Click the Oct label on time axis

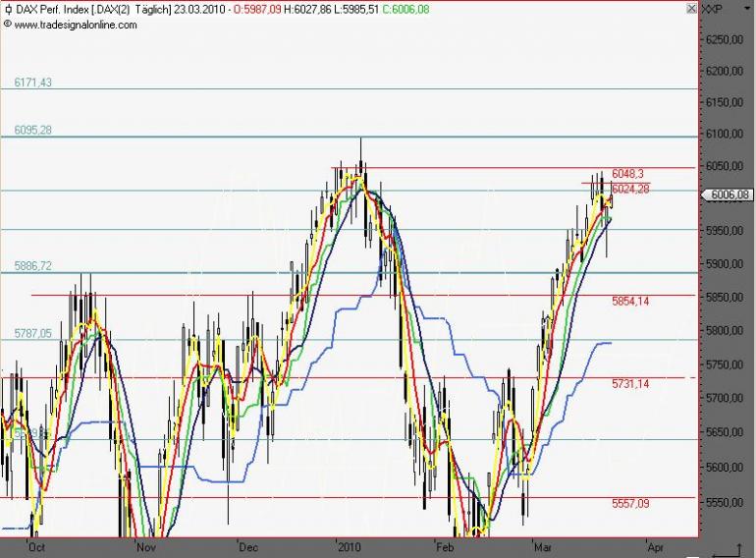[x=36, y=547]
